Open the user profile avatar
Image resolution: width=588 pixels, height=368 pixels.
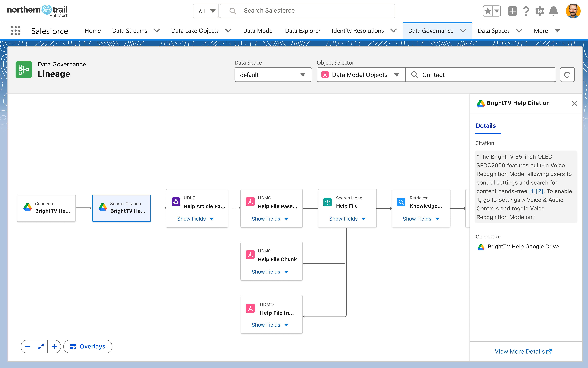pyautogui.click(x=573, y=11)
